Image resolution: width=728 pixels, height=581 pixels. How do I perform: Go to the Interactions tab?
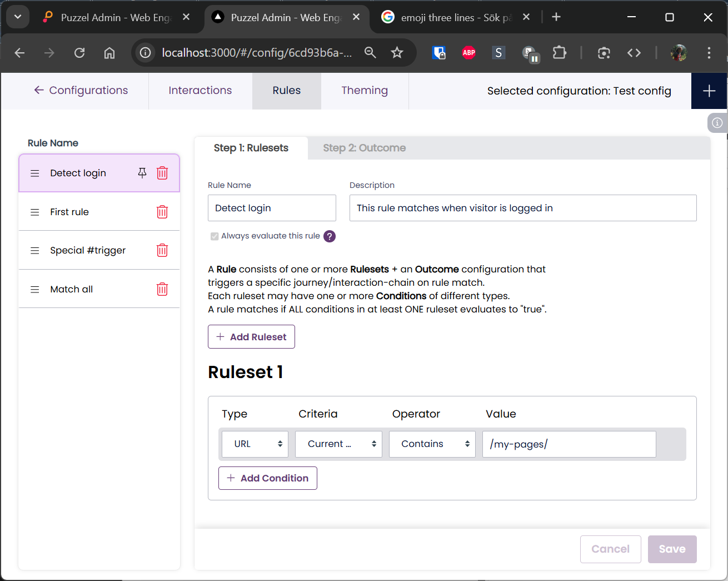(x=200, y=91)
